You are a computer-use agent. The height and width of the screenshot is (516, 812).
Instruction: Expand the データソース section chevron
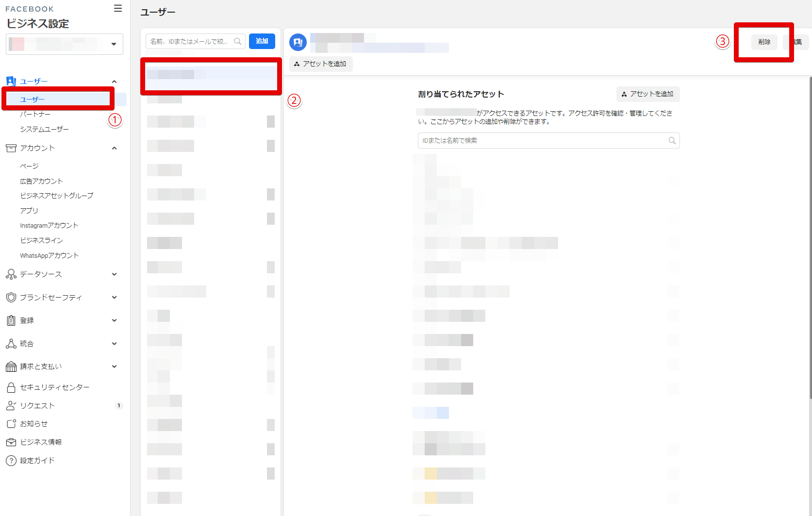pyautogui.click(x=114, y=274)
